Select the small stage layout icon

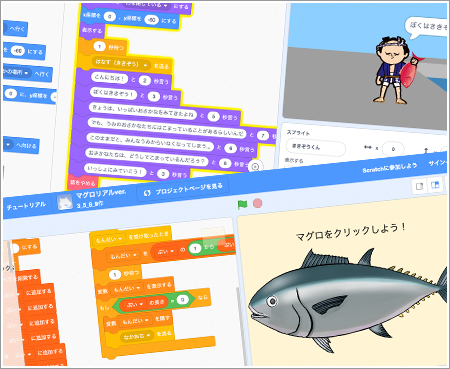(419, 186)
